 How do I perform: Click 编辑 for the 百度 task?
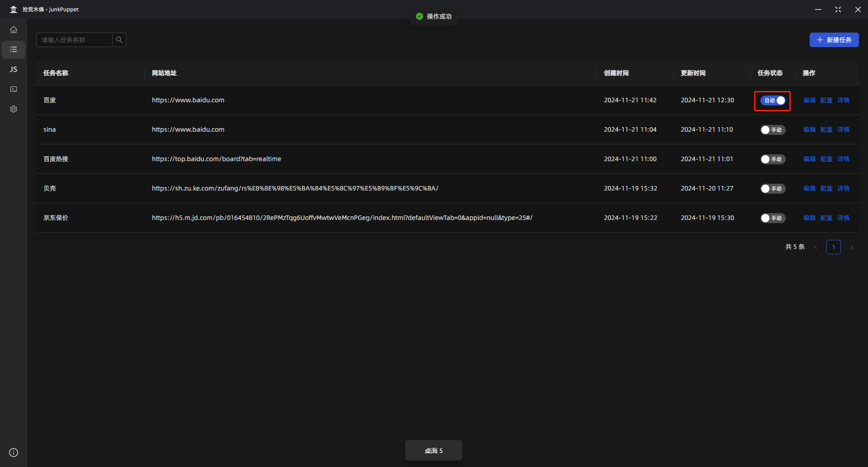click(x=809, y=100)
